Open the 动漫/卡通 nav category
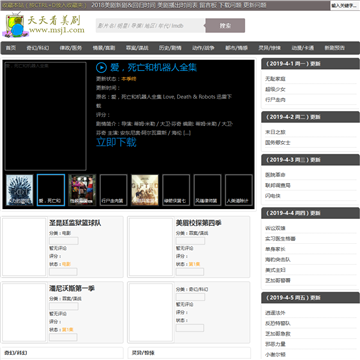The width and height of the screenshot is (360, 360). pos(303,48)
